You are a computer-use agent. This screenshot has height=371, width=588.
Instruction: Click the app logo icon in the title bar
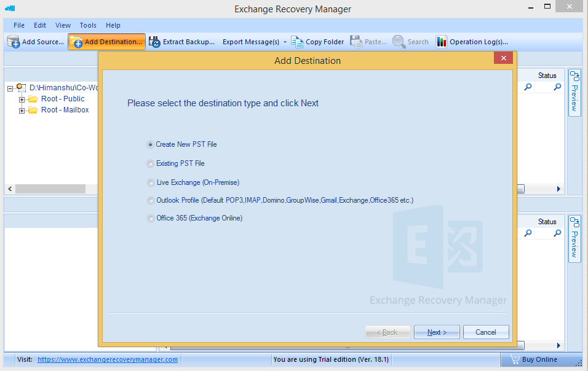(x=10, y=8)
